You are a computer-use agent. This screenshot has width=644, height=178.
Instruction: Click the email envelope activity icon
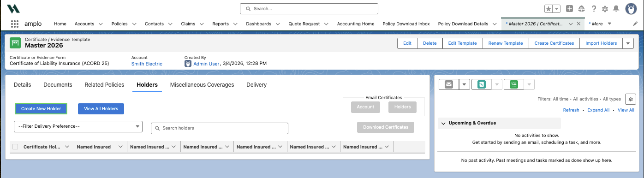pyautogui.click(x=449, y=84)
